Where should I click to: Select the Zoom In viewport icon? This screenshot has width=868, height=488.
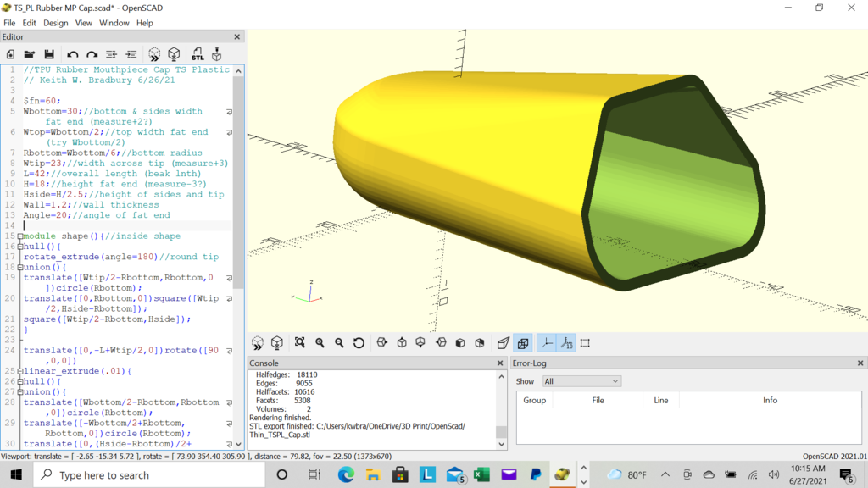click(320, 343)
